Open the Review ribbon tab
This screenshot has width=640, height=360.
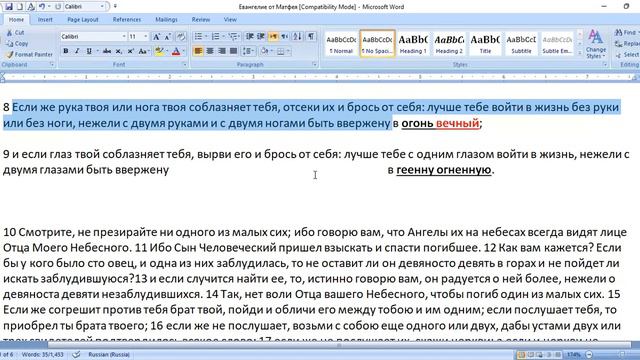(201, 20)
